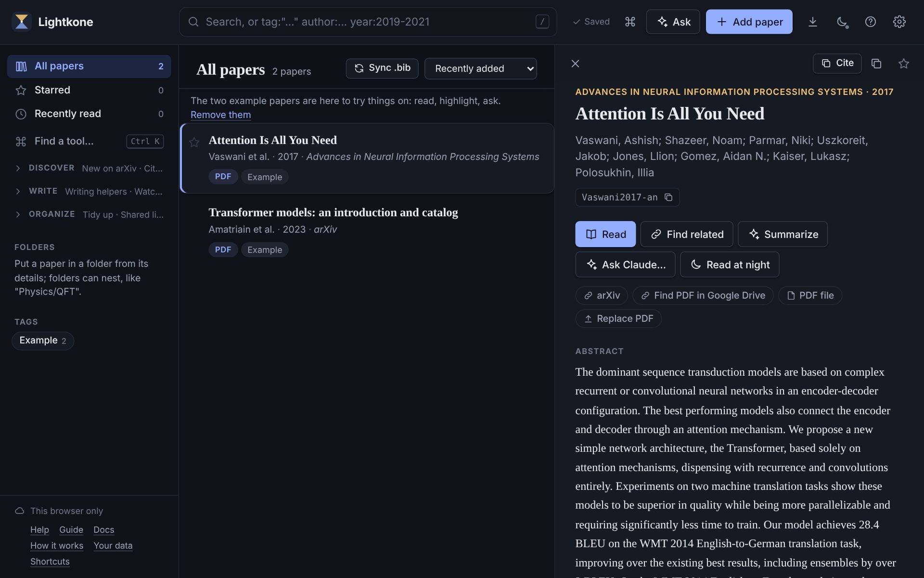
Task: Click the Remove them link
Action: click(220, 115)
